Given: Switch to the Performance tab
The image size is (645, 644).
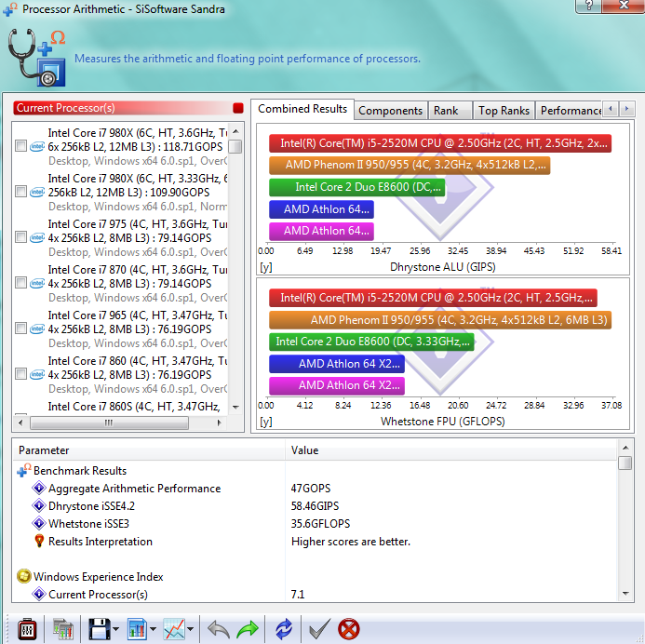Looking at the screenshot, I should [x=570, y=111].
